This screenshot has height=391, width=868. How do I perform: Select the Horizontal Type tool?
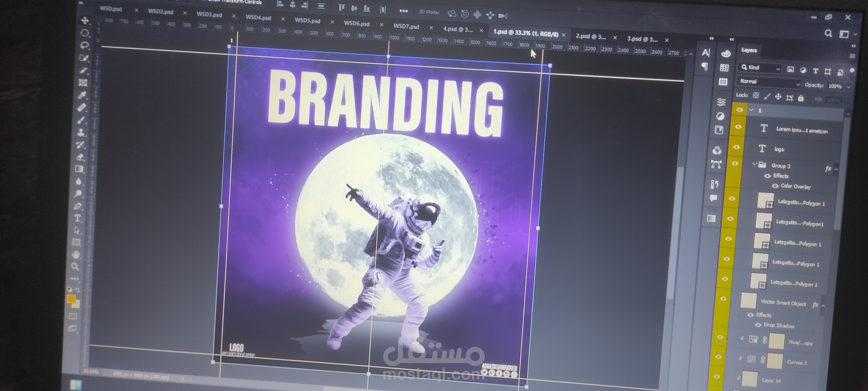click(x=77, y=218)
